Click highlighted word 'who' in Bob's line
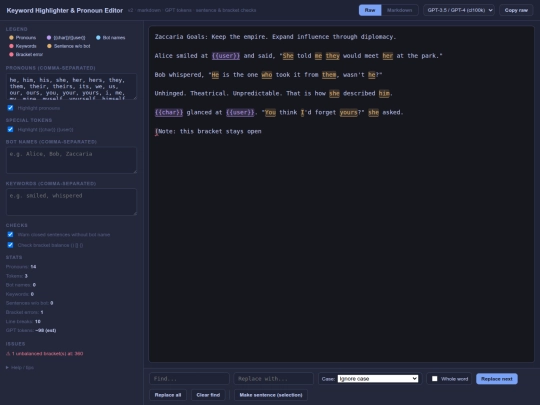Image resolution: width=540 pixels, height=405 pixels. [267, 75]
